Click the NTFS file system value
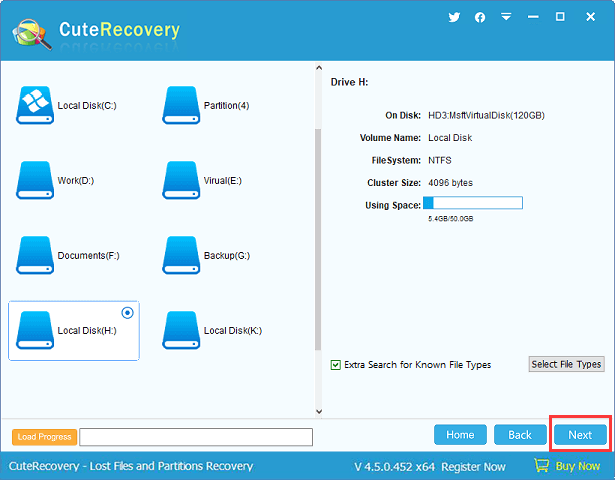 tap(440, 160)
